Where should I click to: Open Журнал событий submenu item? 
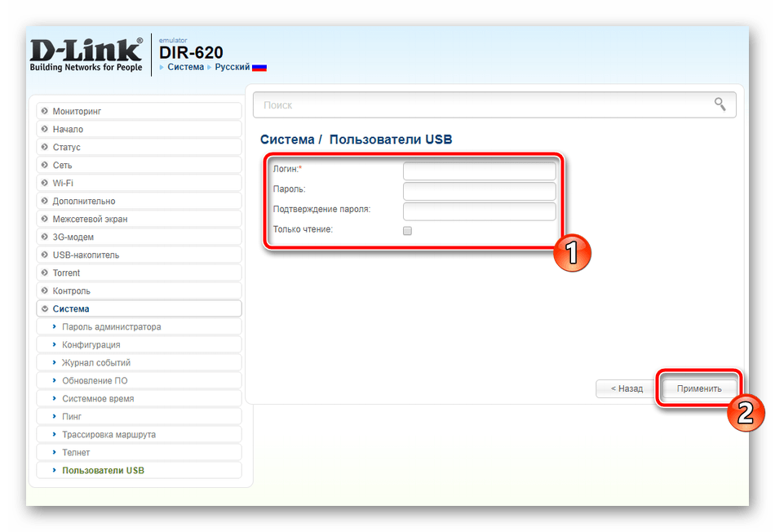coord(139,362)
